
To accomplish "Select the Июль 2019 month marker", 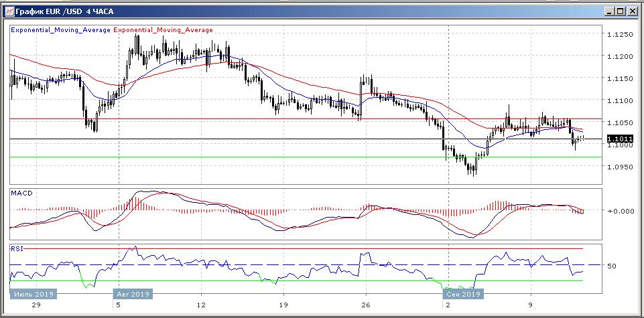I will (x=33, y=293).
